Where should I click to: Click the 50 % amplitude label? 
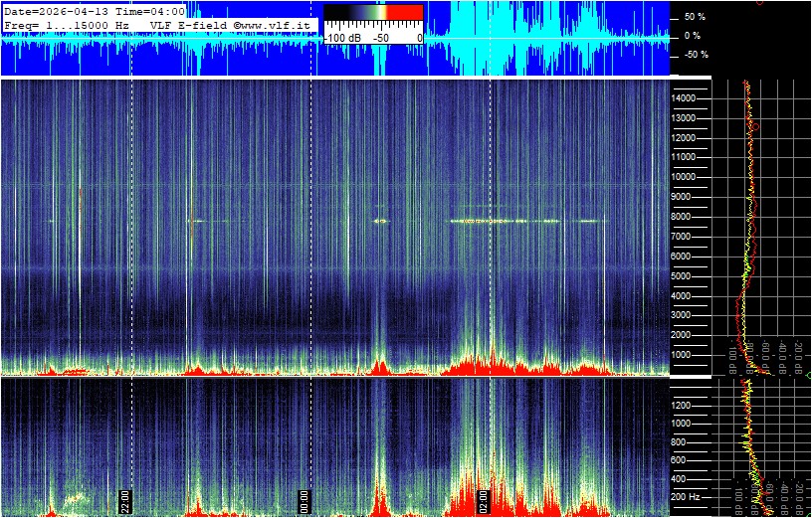(x=695, y=17)
